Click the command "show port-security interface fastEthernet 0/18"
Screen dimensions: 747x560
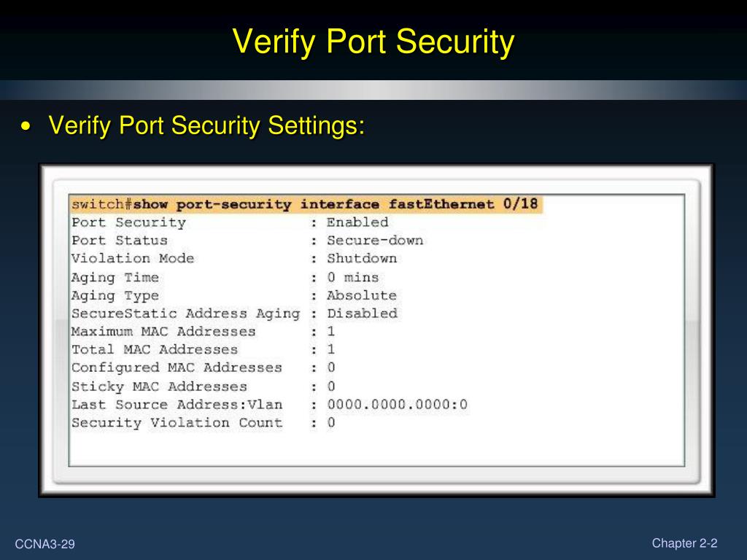(x=336, y=204)
